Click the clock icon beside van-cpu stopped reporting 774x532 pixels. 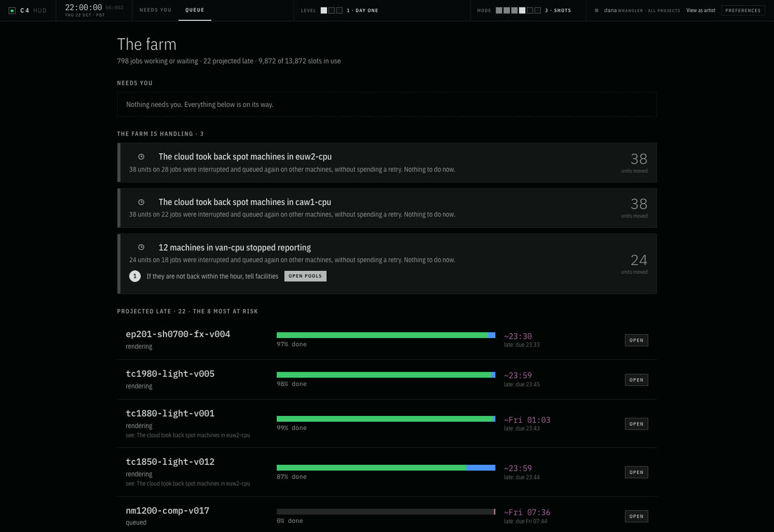[x=141, y=247]
